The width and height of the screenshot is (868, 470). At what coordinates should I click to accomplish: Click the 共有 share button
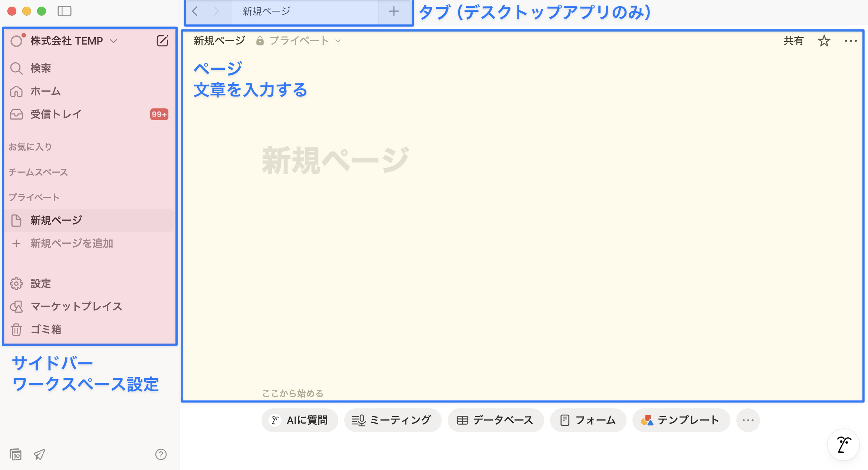tap(793, 41)
